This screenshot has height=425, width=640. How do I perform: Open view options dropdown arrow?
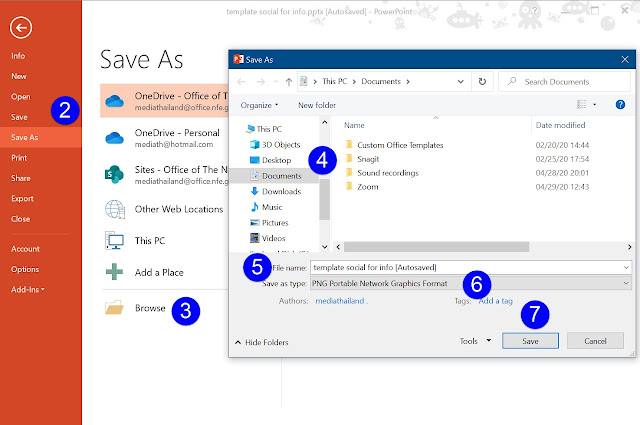(594, 105)
